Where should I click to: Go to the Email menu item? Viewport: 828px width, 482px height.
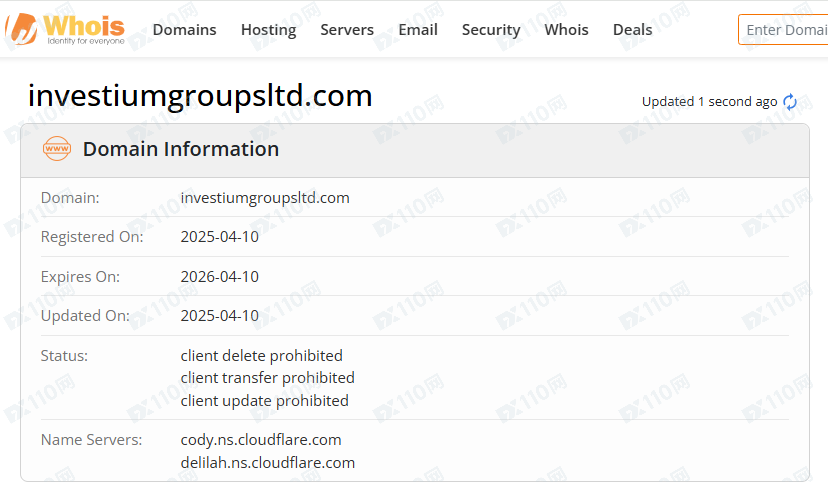tap(418, 30)
